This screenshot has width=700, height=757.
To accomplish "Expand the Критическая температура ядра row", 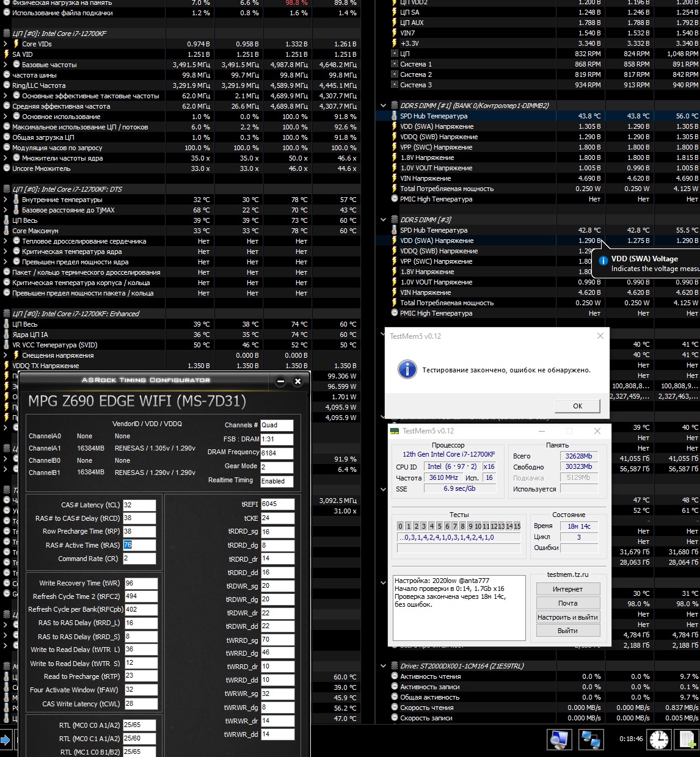I will click(5, 252).
